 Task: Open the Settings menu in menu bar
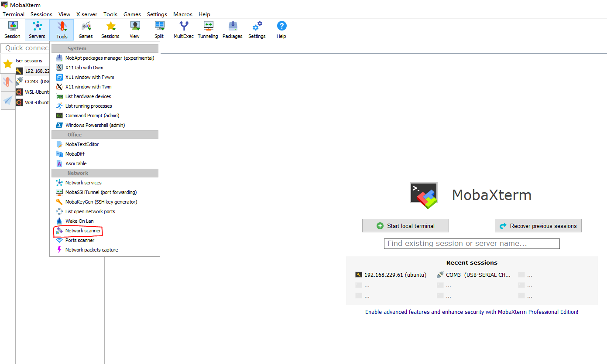tap(157, 14)
